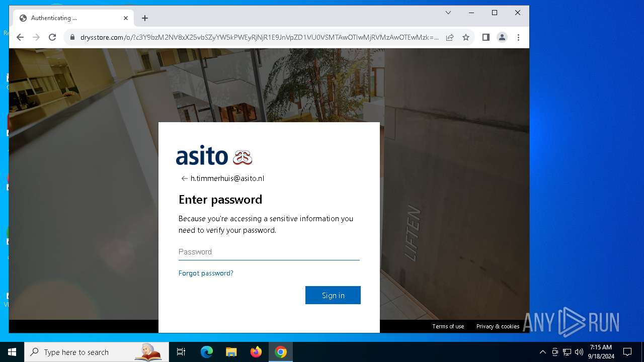Maximize the Chrome window
Viewport: 644px width, 362px height.
[x=495, y=13]
